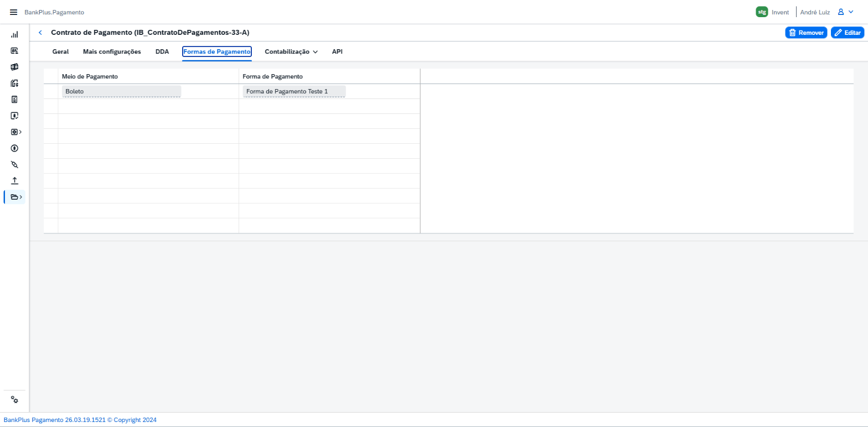Open the bar chart dashboard icon in sidebar

(14, 34)
